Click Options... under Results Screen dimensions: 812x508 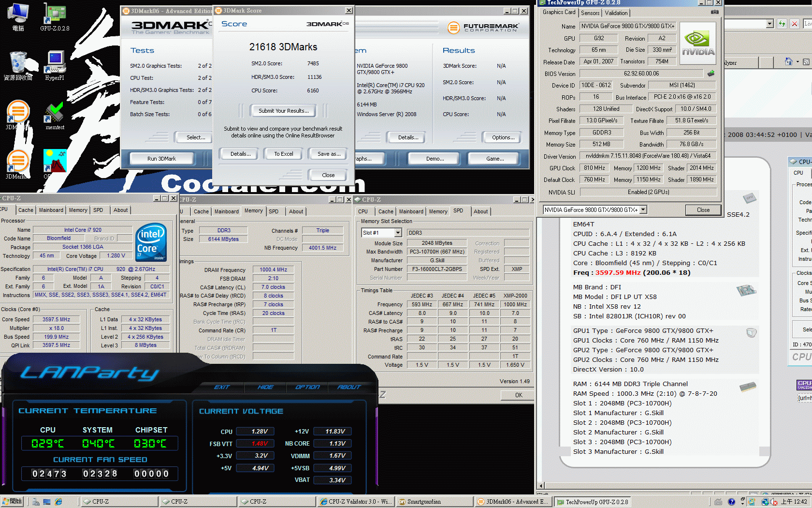tap(503, 137)
